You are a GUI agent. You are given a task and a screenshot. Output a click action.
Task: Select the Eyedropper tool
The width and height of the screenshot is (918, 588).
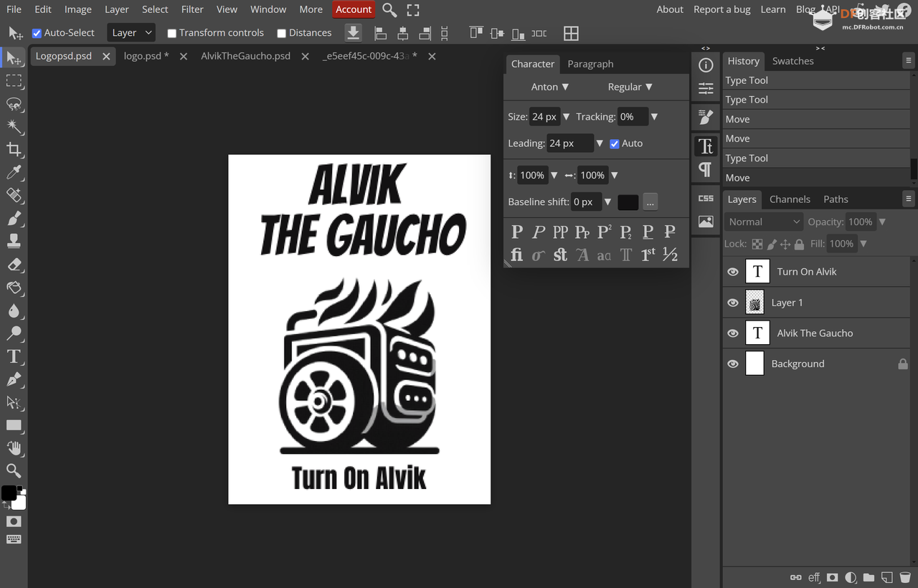pos(14,172)
